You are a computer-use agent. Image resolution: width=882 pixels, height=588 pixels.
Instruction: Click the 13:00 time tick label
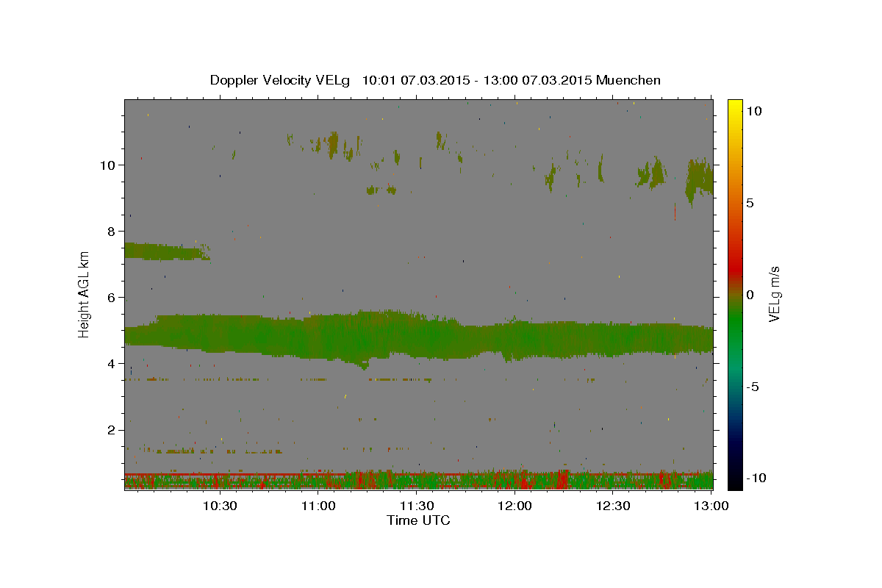point(711,506)
